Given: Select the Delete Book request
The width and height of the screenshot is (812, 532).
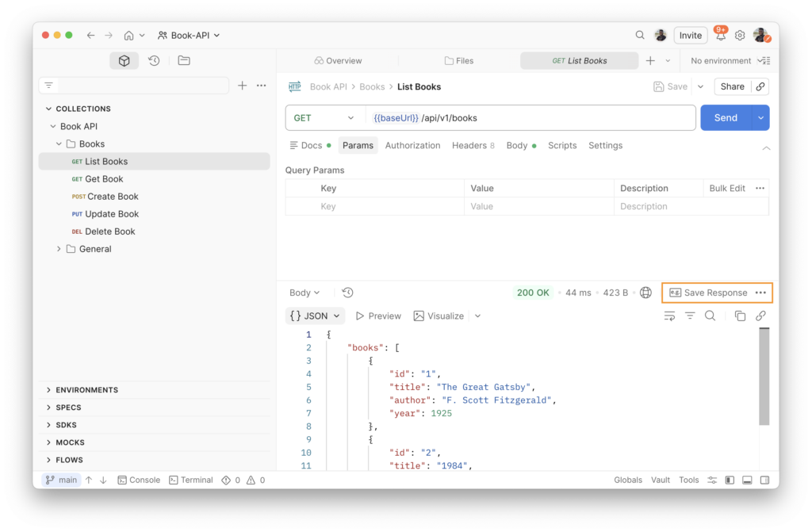Looking at the screenshot, I should 155,232.
